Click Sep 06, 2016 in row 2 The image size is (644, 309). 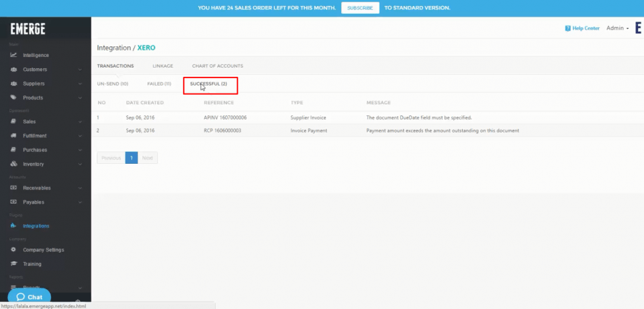pos(140,131)
